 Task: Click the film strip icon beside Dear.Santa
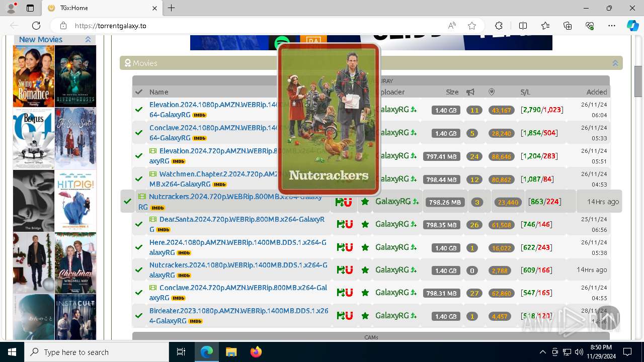[x=153, y=219]
